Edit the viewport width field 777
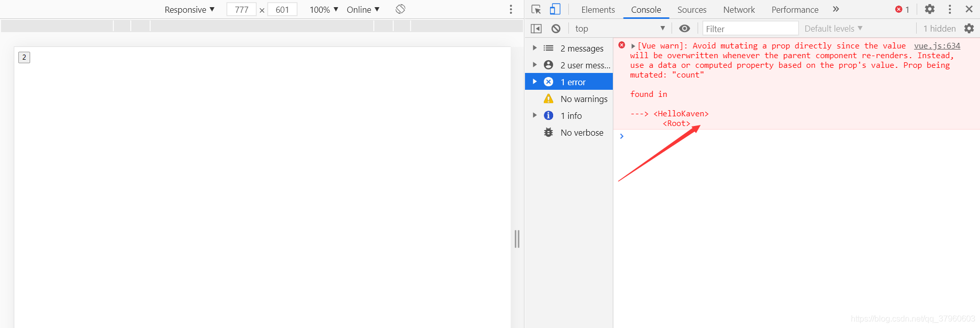This screenshot has width=980, height=328. point(242,10)
